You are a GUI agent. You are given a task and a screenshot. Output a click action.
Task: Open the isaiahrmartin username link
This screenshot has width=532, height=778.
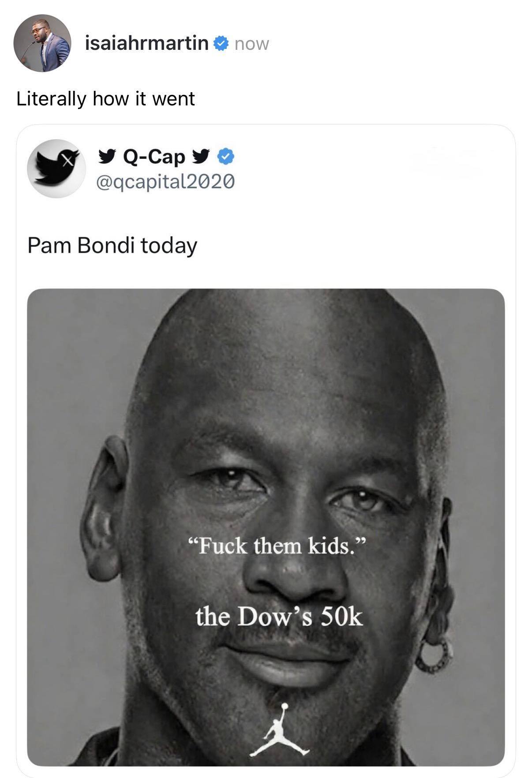(146, 43)
